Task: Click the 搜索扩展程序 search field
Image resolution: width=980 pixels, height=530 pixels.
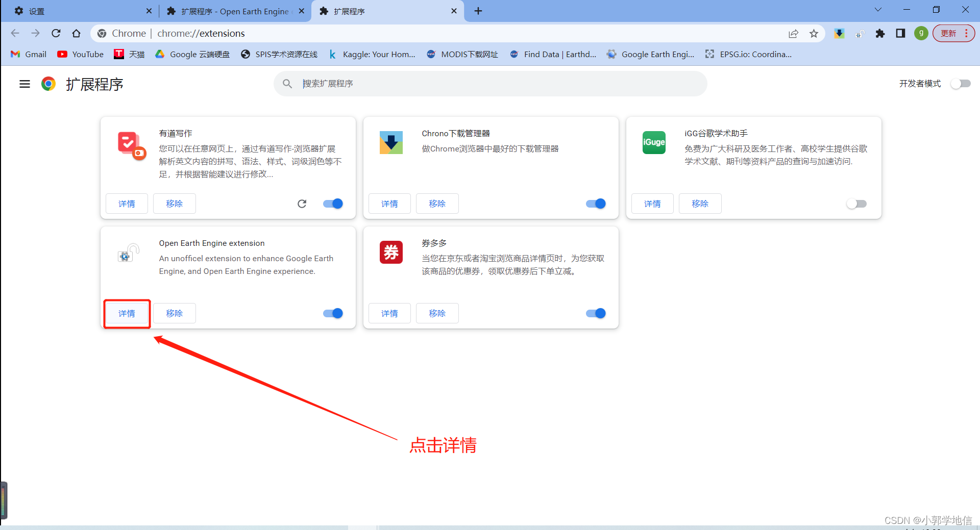Action: [x=490, y=84]
